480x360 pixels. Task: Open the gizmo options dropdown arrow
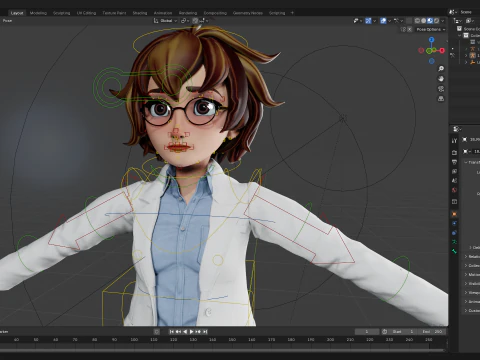pos(374,21)
